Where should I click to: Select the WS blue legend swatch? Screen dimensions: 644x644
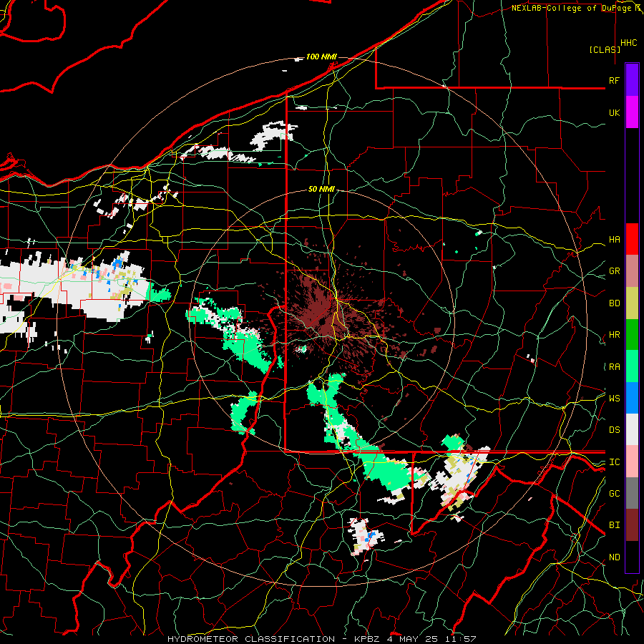pyautogui.click(x=632, y=398)
